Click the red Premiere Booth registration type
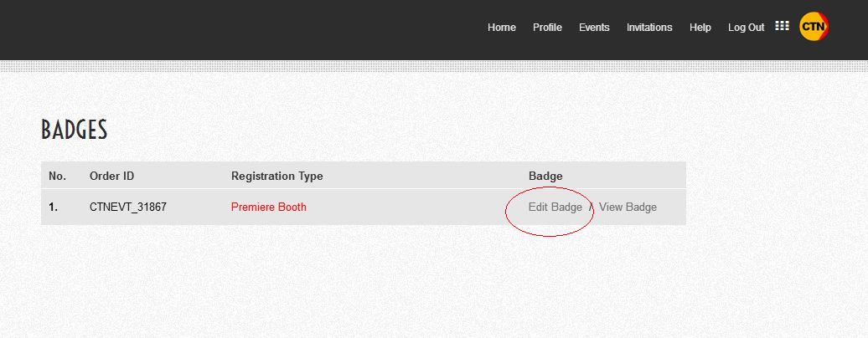Screen dimensions: 868x338 click(269, 207)
